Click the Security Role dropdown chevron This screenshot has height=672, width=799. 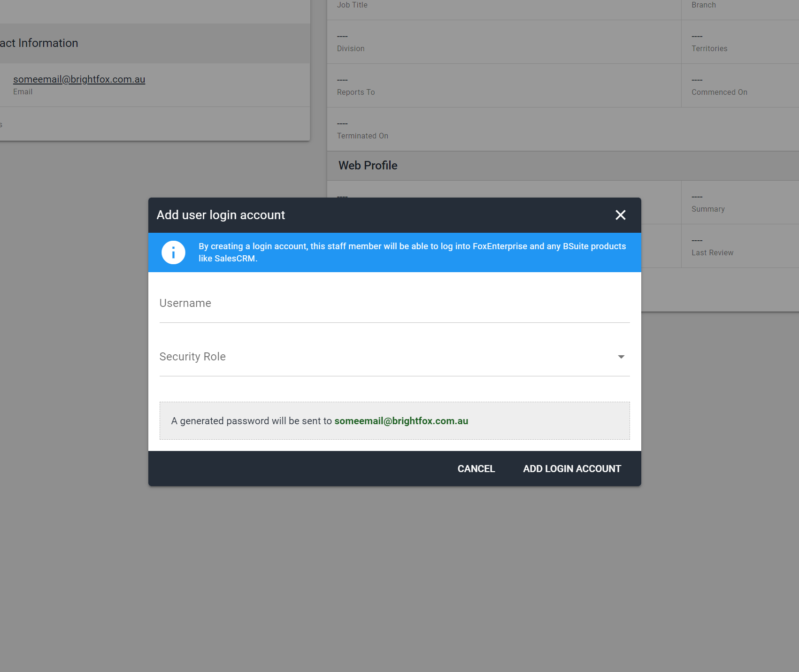(621, 357)
